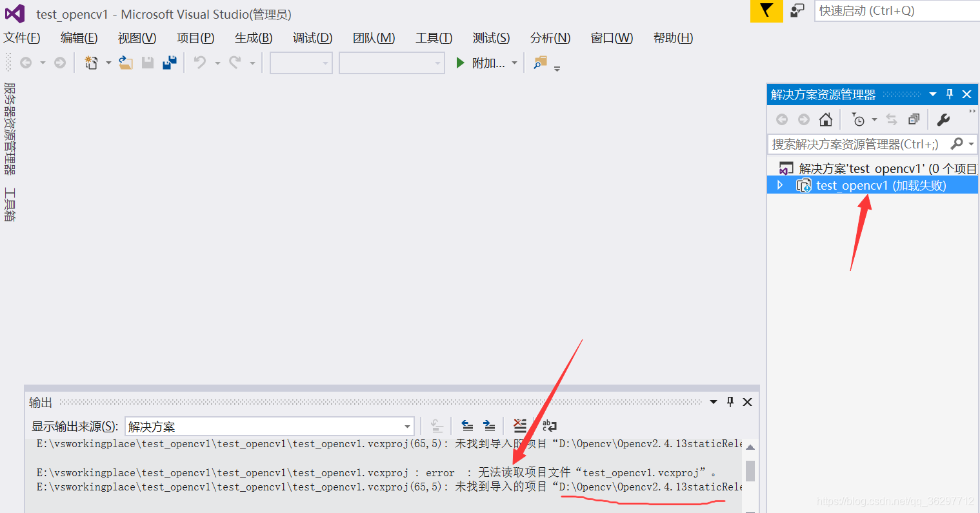Screen dimensions: 980x513
Task: Open the toolbar overflow options arrow
Action: point(557,68)
